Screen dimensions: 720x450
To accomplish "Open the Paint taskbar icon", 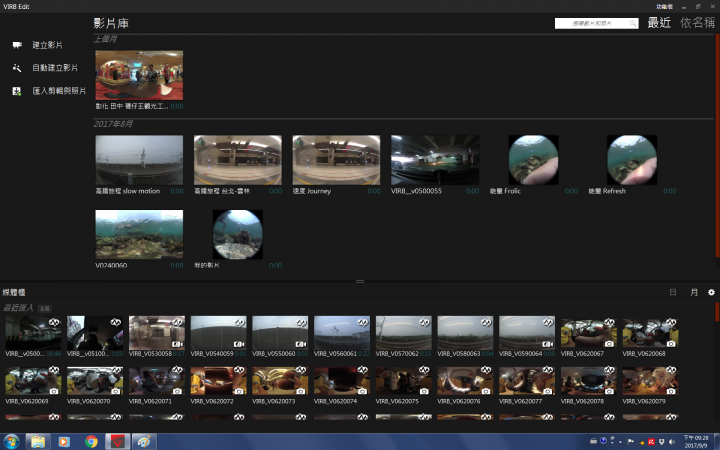I will point(144,442).
